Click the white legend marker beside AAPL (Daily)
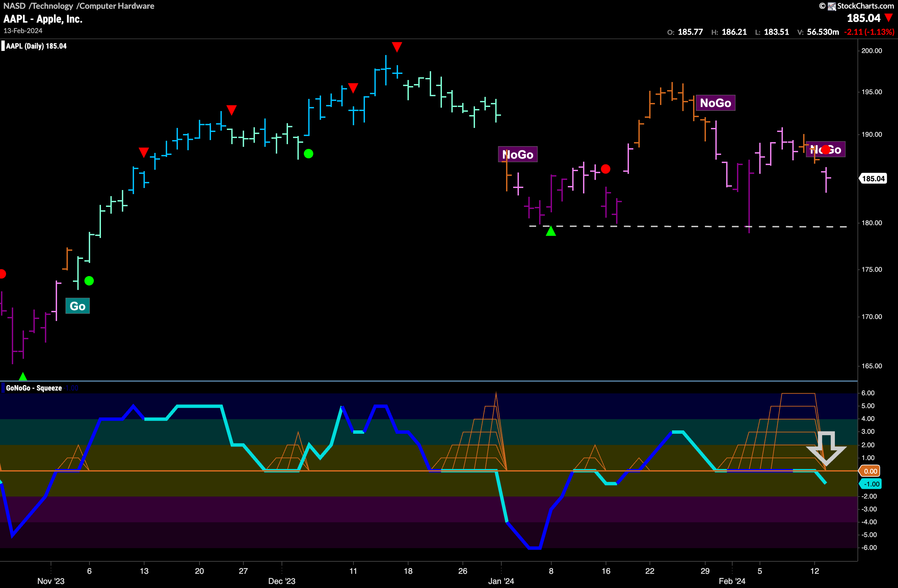 click(x=3, y=46)
